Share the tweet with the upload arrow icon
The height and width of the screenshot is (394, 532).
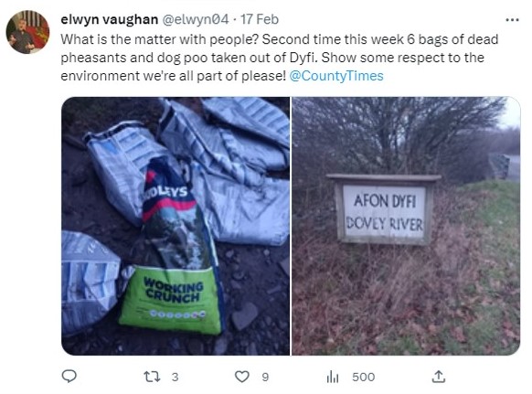tap(439, 377)
